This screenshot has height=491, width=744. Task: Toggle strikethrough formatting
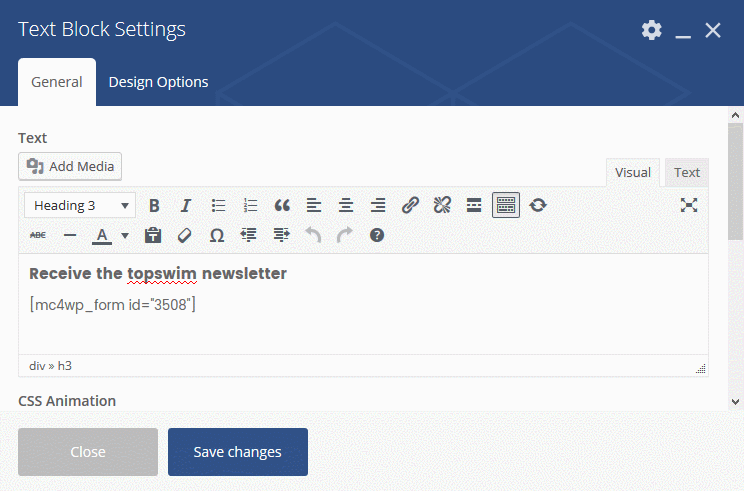pos(38,235)
